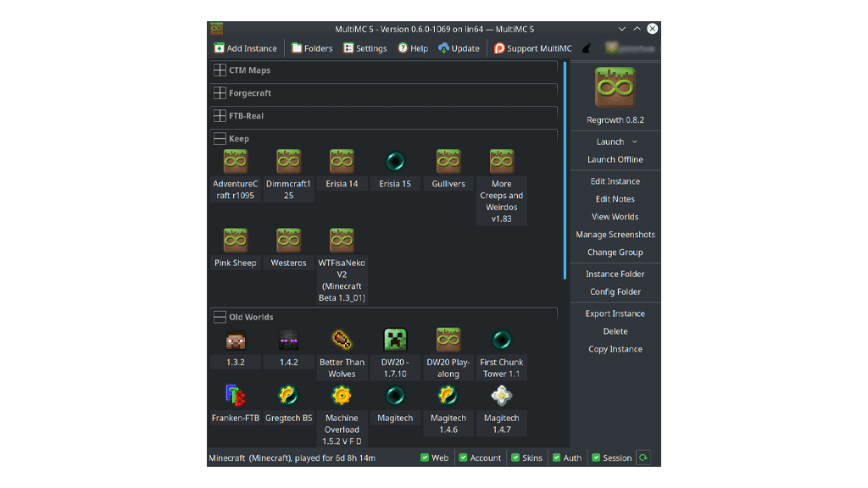This screenshot has height=488, width=868.
Task: Click Edit Instance
Action: [x=615, y=181]
